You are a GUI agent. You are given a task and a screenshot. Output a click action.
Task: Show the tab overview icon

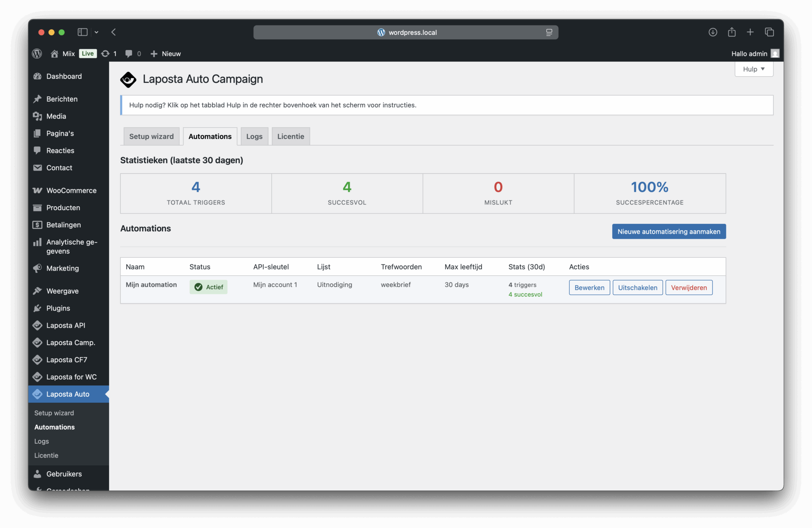[x=769, y=32]
